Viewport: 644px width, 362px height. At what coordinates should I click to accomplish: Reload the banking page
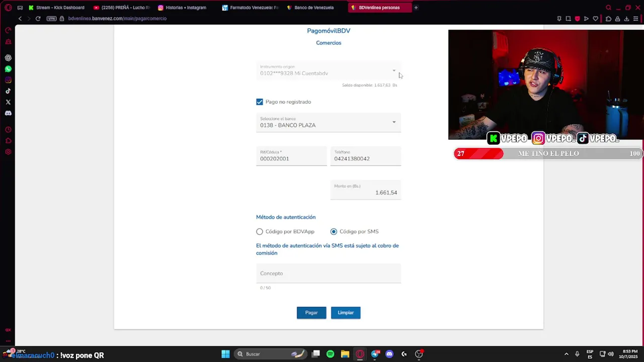coord(38,19)
